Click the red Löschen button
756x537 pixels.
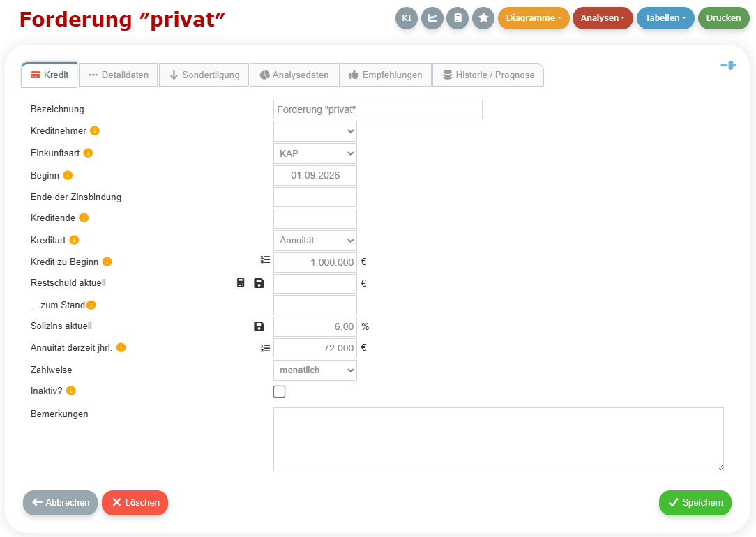[x=135, y=503]
